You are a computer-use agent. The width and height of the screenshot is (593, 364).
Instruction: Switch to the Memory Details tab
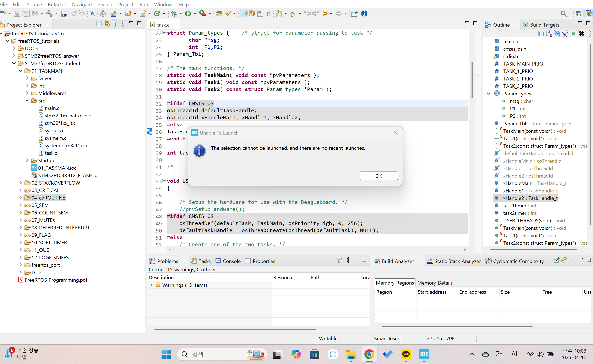pyautogui.click(x=435, y=283)
